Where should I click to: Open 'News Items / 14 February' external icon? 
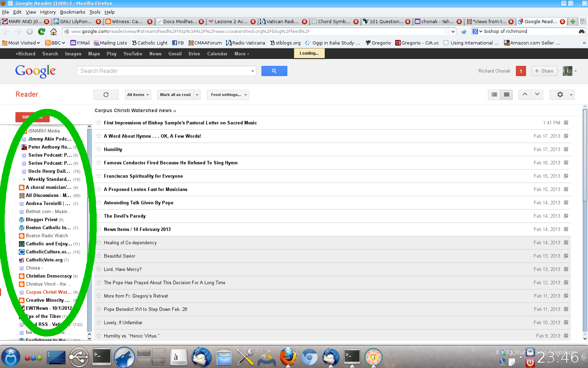[x=566, y=229]
